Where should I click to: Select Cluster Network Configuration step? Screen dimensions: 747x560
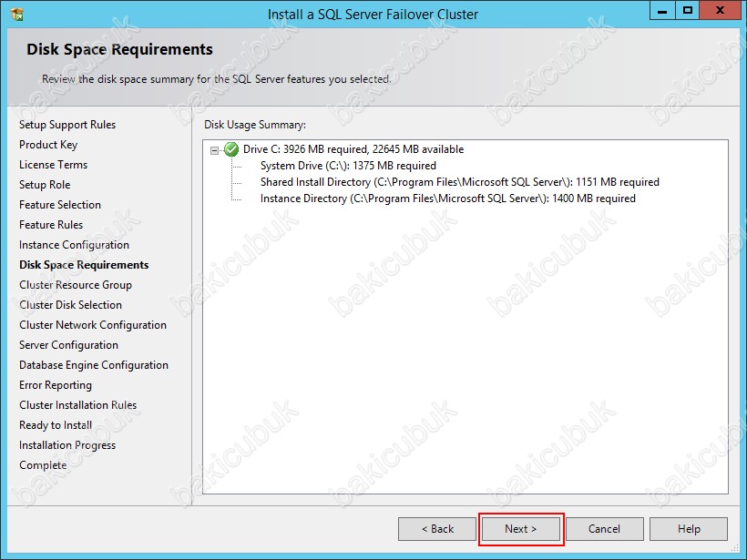[x=93, y=325]
